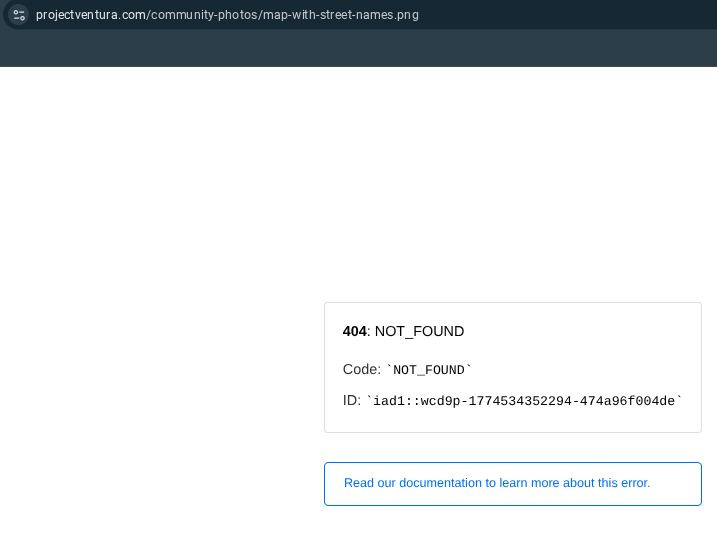This screenshot has height=534, width=717.
Task: Click the "ID:" label in error card
Action: tap(352, 400)
